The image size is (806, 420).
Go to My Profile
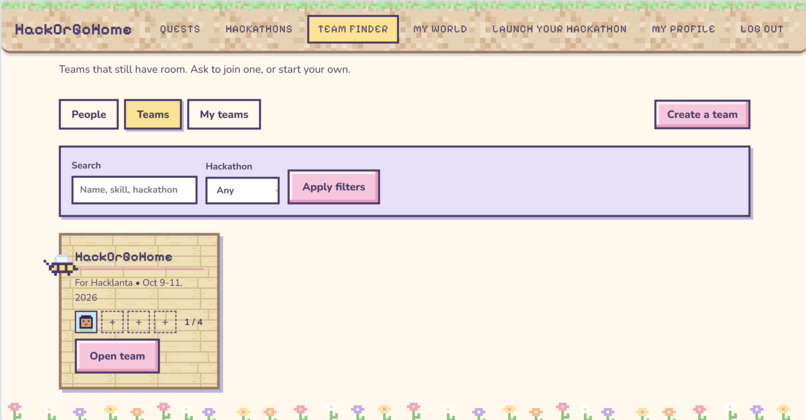[x=683, y=29]
